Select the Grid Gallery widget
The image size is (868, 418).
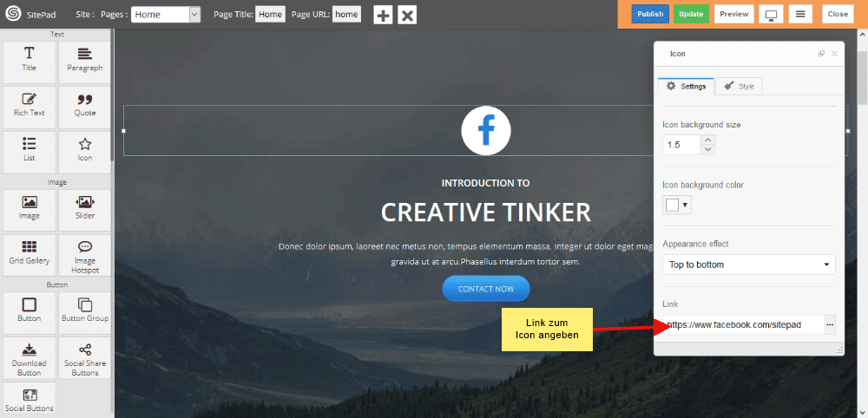[30, 255]
